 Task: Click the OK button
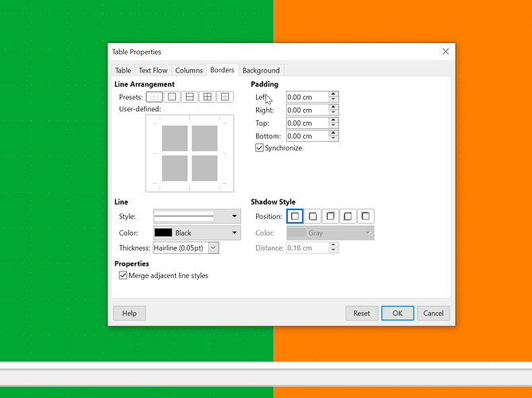397,313
